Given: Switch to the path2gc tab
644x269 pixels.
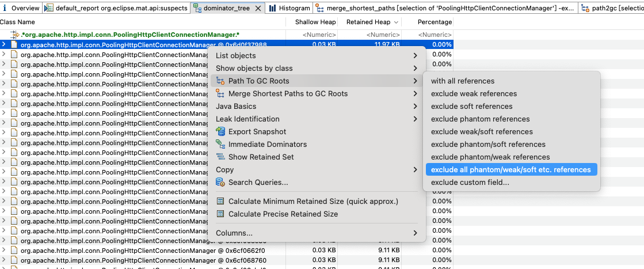Looking at the screenshot, I should [x=612, y=8].
